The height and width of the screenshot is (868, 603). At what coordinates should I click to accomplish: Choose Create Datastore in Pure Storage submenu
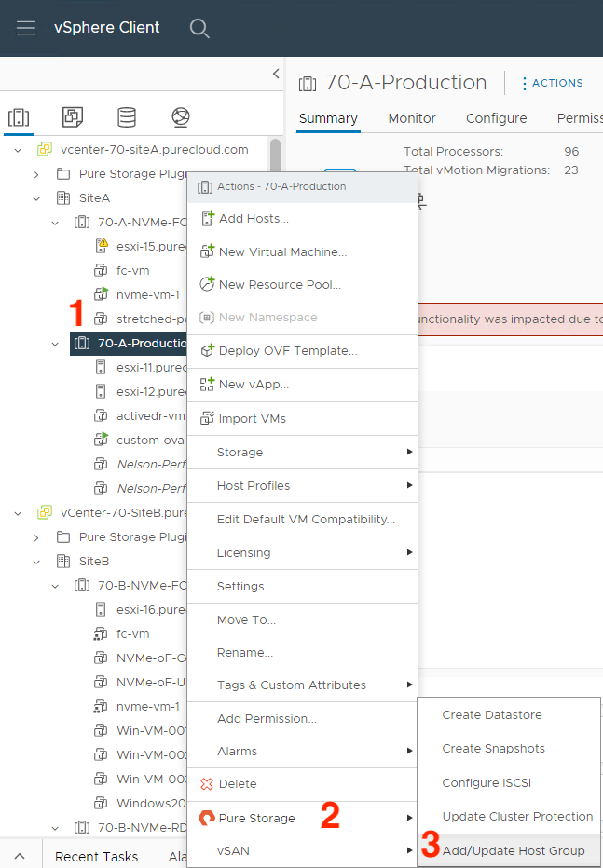[509, 714]
